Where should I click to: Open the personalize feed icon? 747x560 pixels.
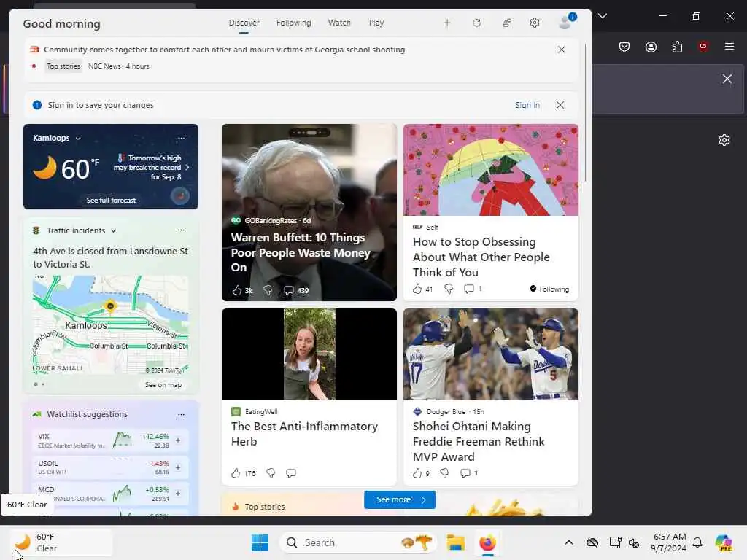click(x=507, y=23)
